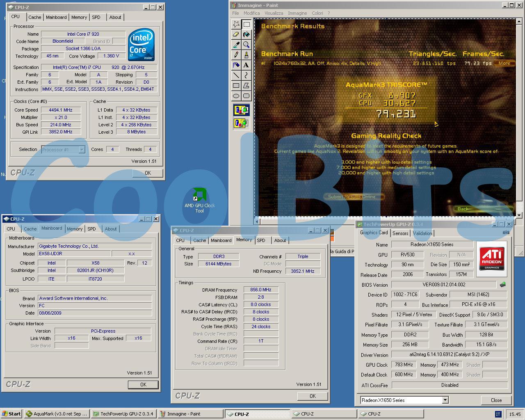The image size is (525, 420).
Task: Click the IT language indicator in the tray
Action: 498,414
